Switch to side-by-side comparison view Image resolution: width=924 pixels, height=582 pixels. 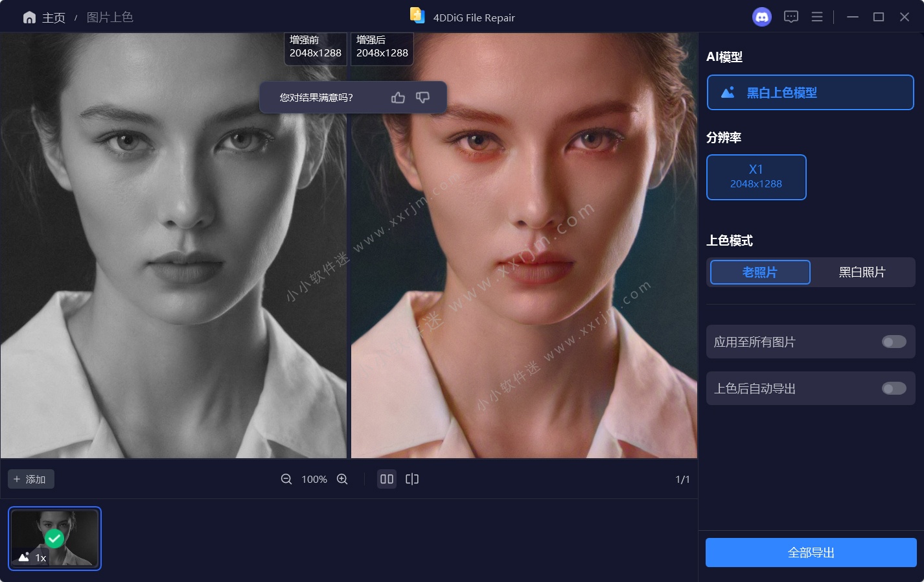click(x=387, y=479)
